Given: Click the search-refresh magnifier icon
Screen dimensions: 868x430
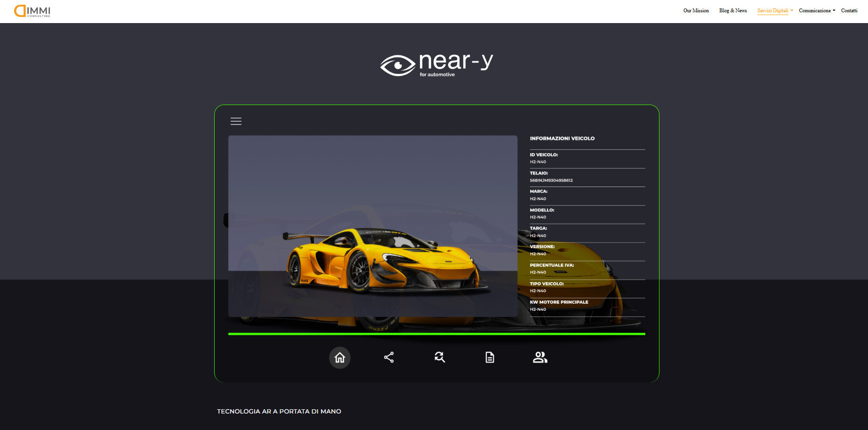Looking at the screenshot, I should click(440, 357).
